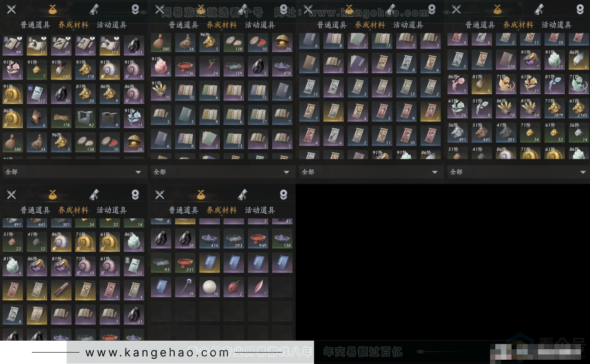Select the black ore stack of 833

pyautogui.click(x=134, y=45)
